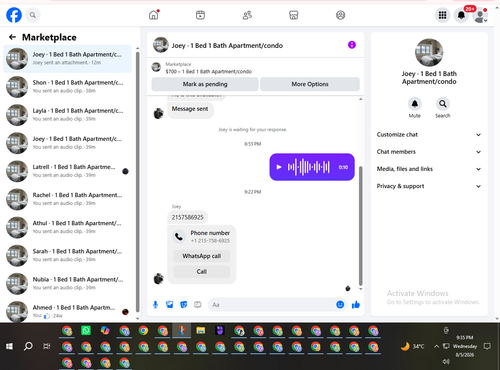
Task: Record a voice clip microphone icon
Action: (155, 305)
